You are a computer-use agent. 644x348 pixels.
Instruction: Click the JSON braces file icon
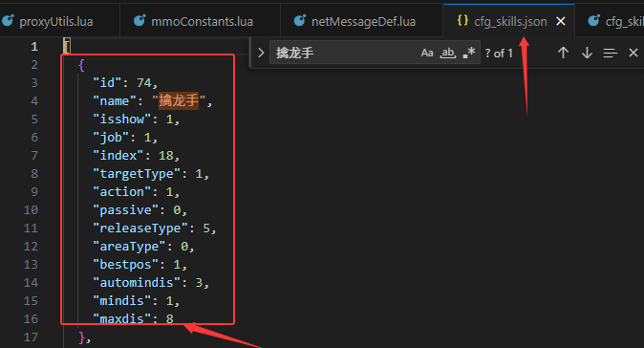462,20
